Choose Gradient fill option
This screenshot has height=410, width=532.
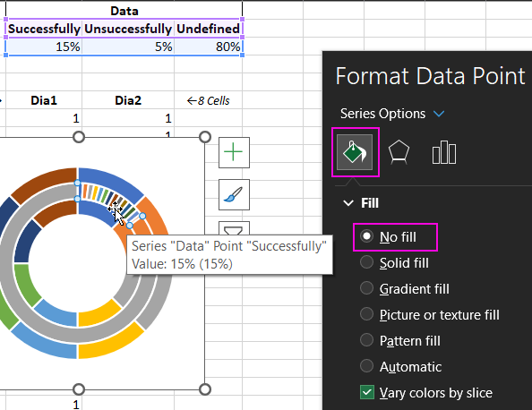tap(405, 288)
